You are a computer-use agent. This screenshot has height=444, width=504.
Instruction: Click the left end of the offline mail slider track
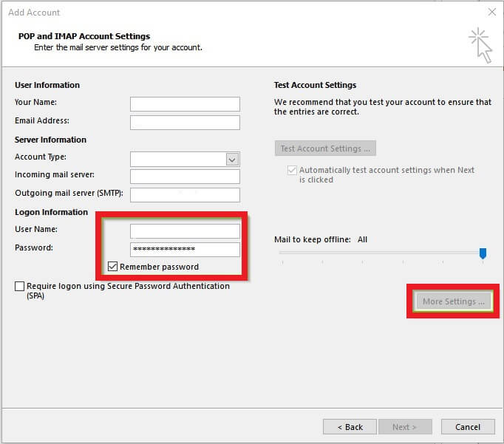pos(282,253)
